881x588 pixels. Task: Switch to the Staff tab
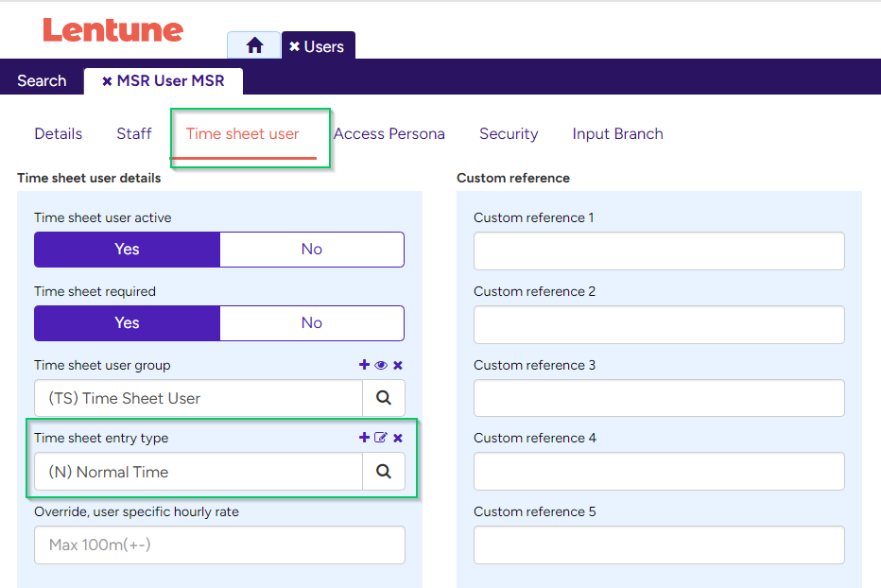pos(133,133)
